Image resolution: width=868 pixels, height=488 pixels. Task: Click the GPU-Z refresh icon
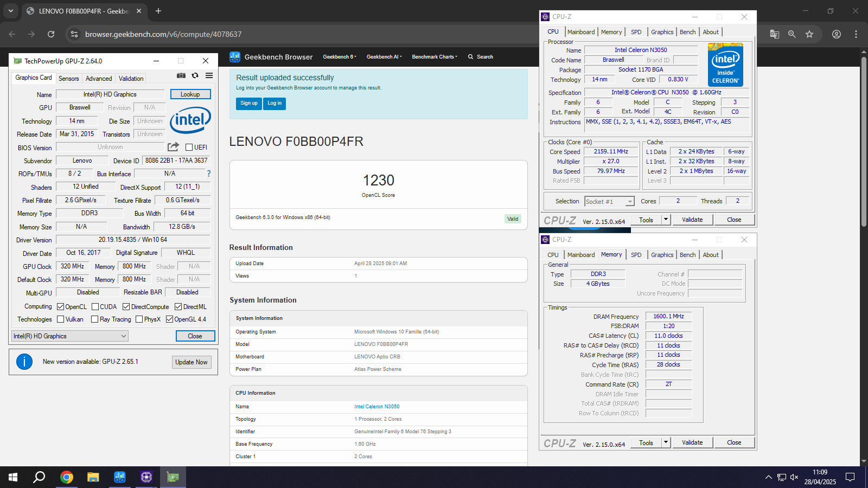pyautogui.click(x=195, y=75)
